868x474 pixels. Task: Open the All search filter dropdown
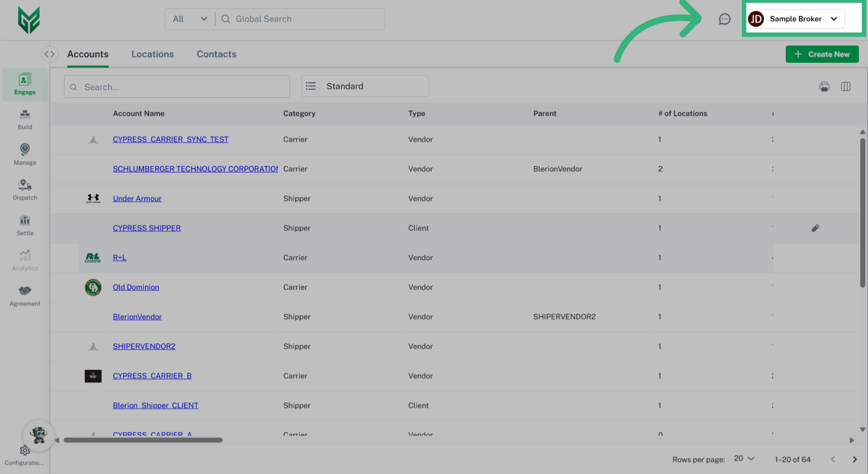coord(190,19)
